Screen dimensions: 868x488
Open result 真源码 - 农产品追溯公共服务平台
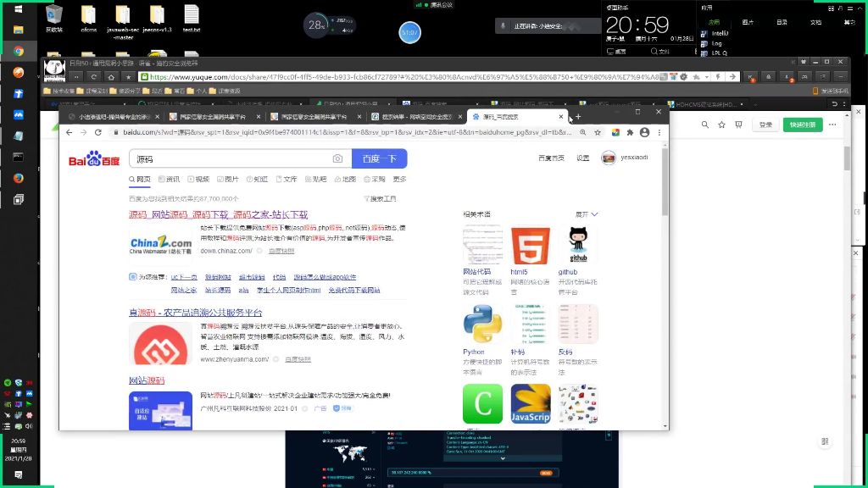click(196, 313)
